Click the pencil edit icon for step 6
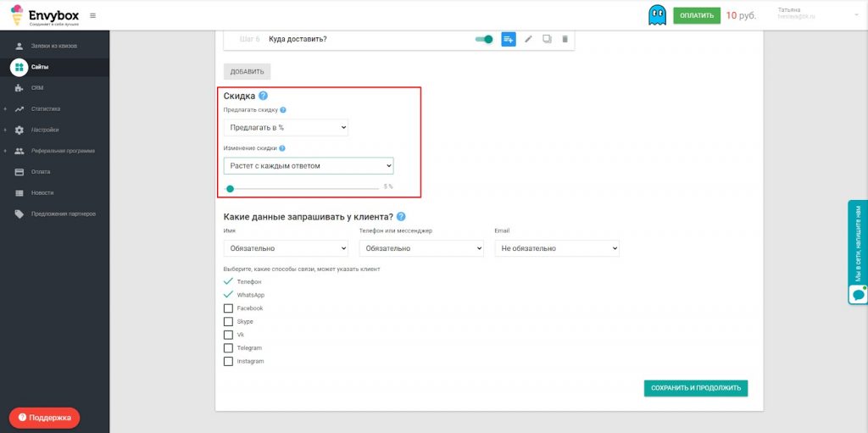The image size is (868, 433). coord(528,39)
